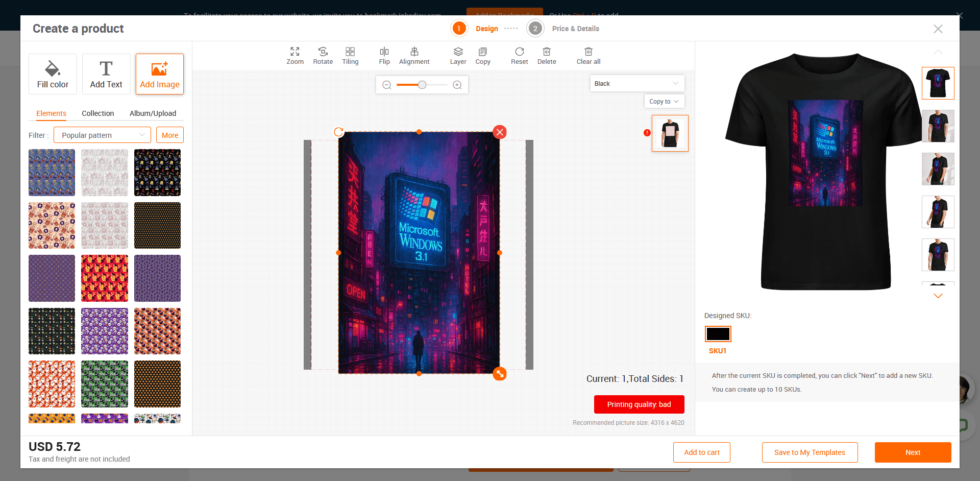Image resolution: width=980 pixels, height=481 pixels.
Task: Pick the orange-and-white ghost pattern
Action: pos(52,384)
